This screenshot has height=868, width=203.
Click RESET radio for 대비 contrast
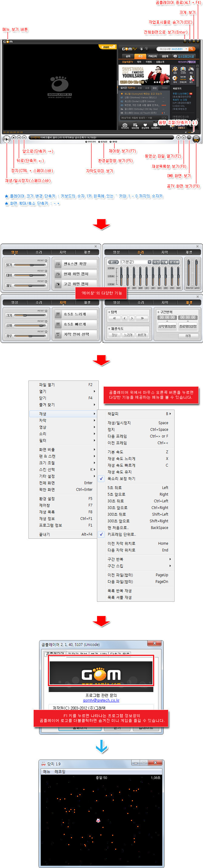[x=46, y=271]
